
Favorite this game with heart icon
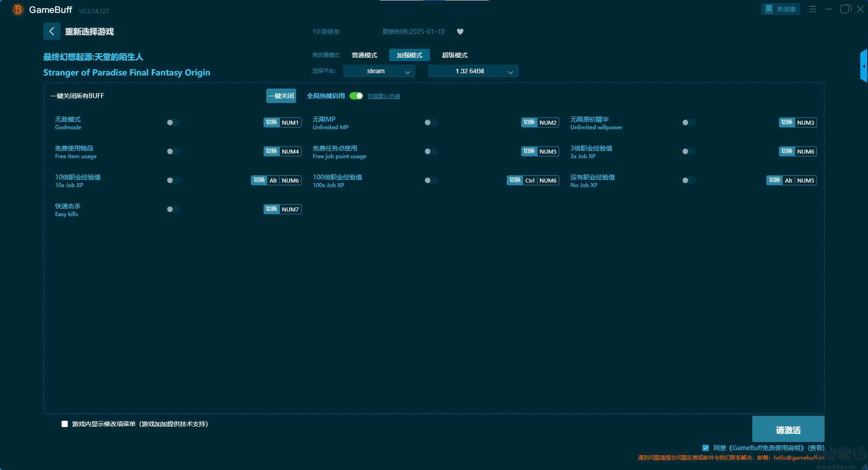point(460,32)
